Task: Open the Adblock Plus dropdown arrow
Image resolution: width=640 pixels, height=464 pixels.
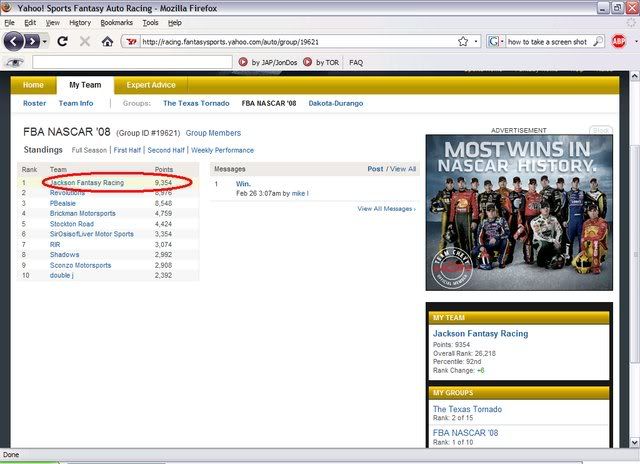Action: 636,42
